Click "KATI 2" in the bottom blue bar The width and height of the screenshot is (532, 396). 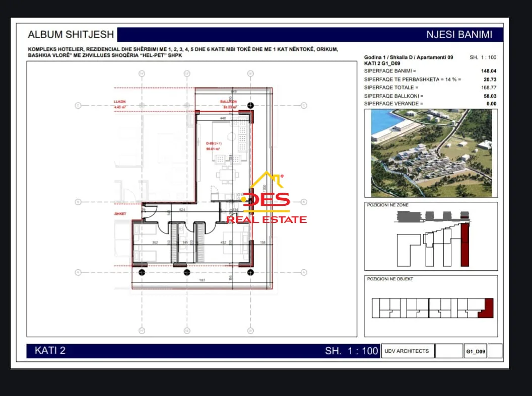pyautogui.click(x=50, y=351)
